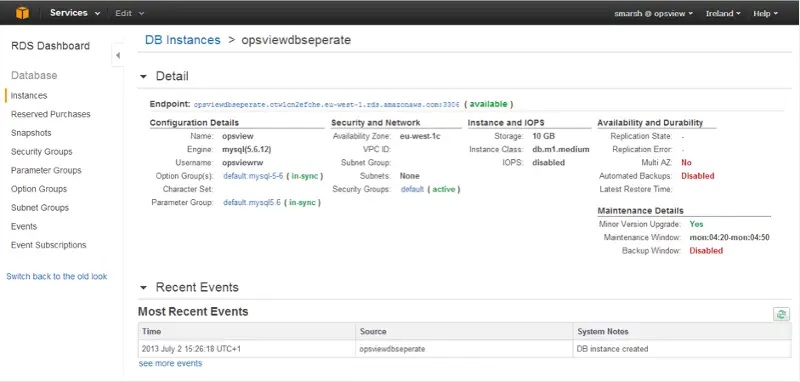800x382 pixels.
Task: Open Event Subscriptions in the sidebar
Action: tap(48, 245)
